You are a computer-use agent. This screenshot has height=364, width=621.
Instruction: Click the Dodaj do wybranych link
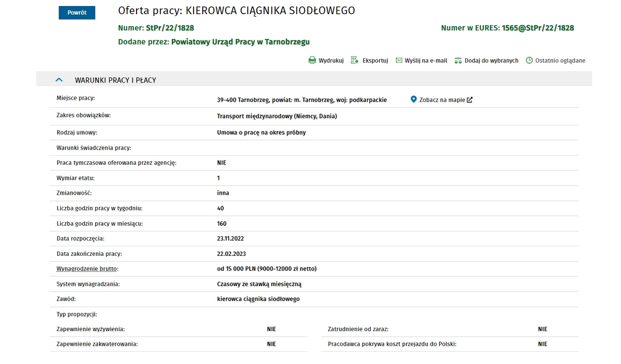[492, 61]
